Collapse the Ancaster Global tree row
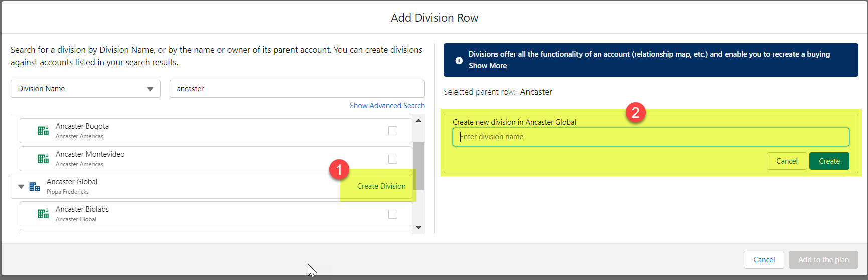Screen dimensions: 868x280 pyautogui.click(x=21, y=187)
